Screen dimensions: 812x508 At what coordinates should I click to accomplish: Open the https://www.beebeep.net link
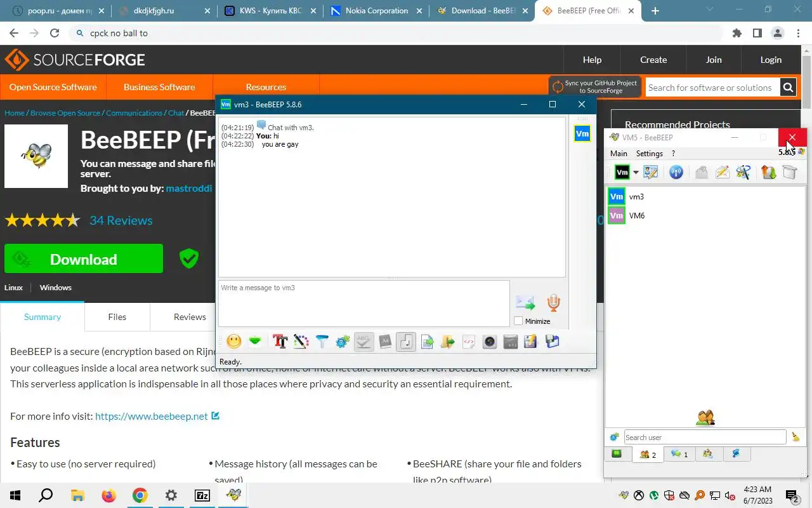pos(152,416)
